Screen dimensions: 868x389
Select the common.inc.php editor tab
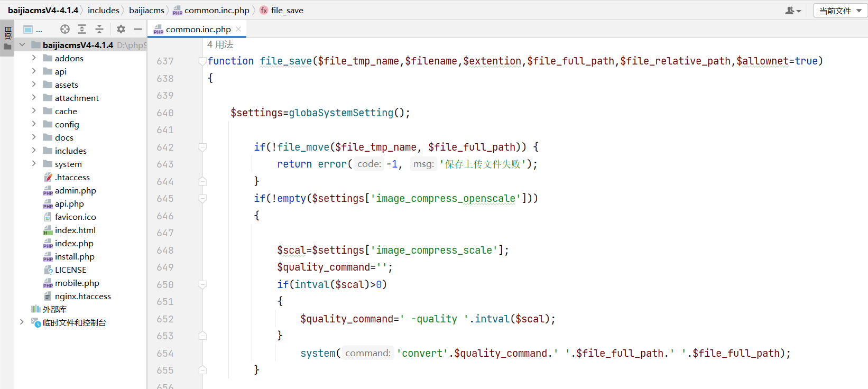[197, 29]
